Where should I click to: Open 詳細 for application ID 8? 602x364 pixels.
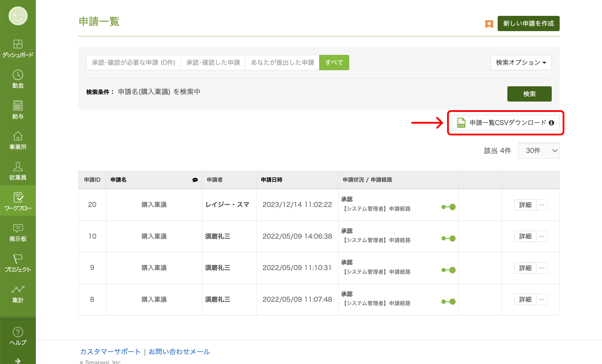(x=525, y=299)
